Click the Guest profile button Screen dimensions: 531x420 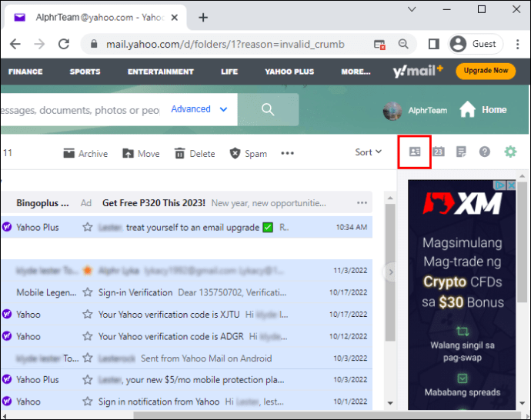(x=475, y=44)
